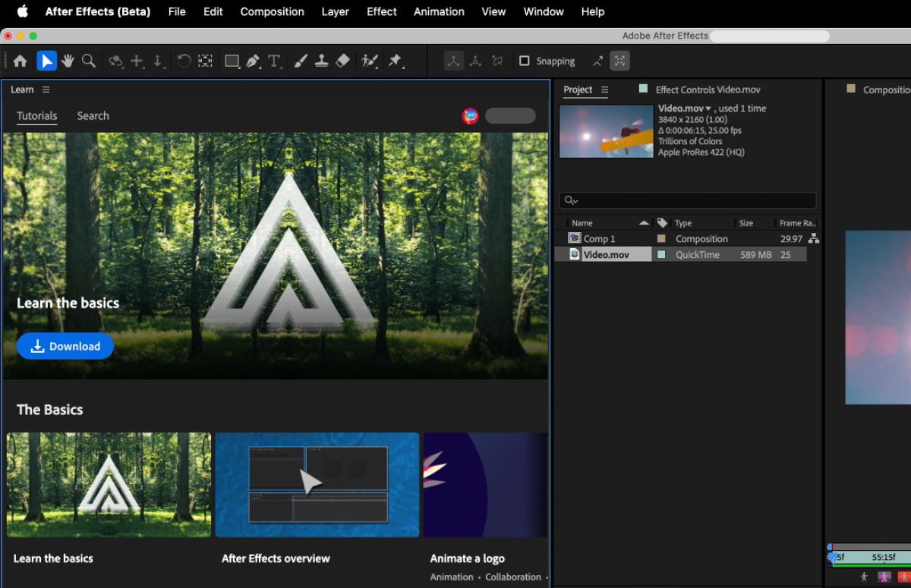Select the Puppet Pin tool
Viewport: 911px width, 588px height.
click(395, 61)
